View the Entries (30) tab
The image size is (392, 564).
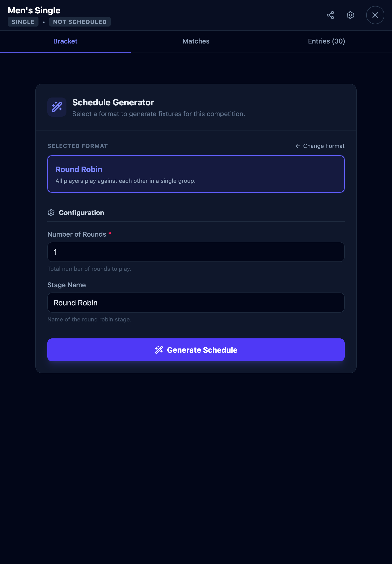pyautogui.click(x=326, y=41)
